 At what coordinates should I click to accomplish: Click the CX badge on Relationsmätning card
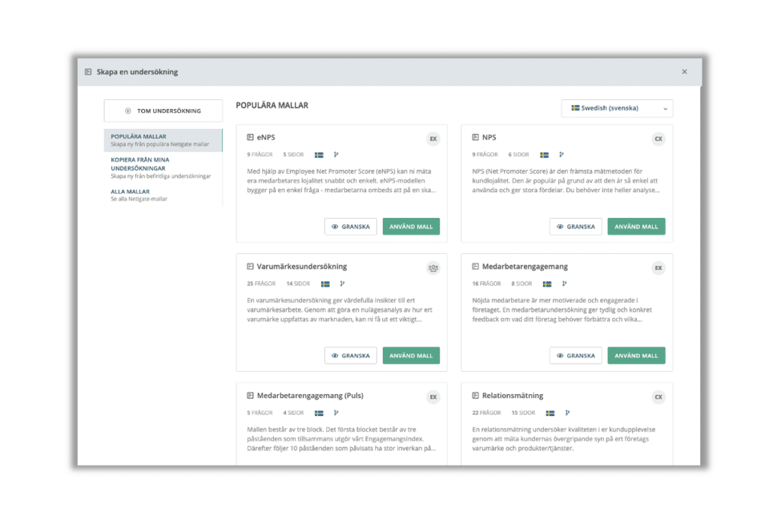[658, 397]
